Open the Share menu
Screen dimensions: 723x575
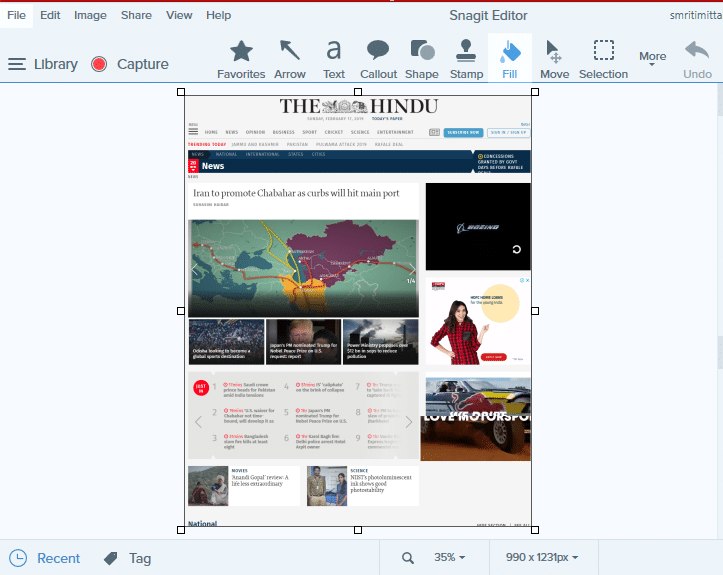pos(136,16)
